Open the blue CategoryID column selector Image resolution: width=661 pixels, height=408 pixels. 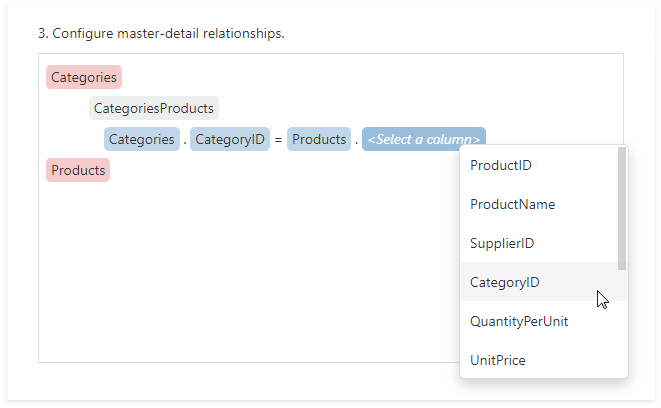[x=229, y=139]
